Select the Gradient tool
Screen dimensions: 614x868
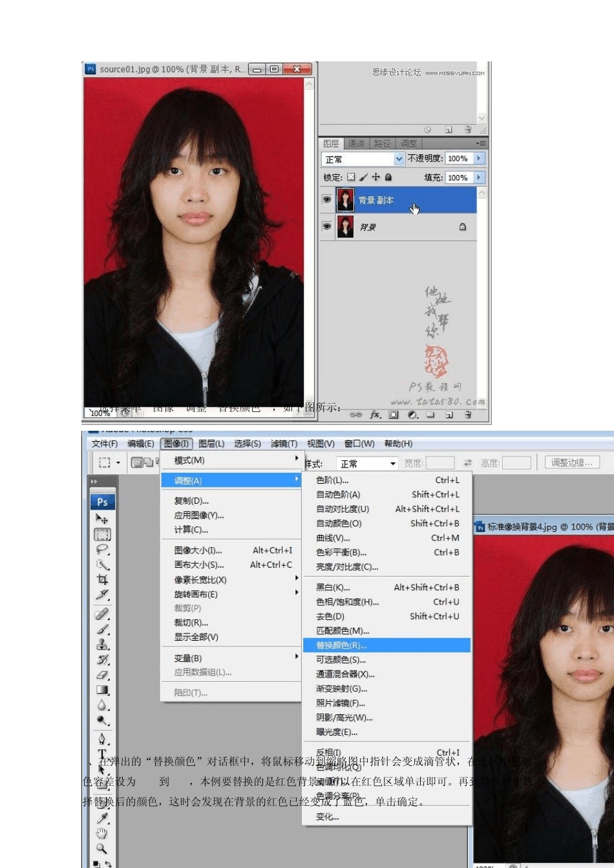102,690
